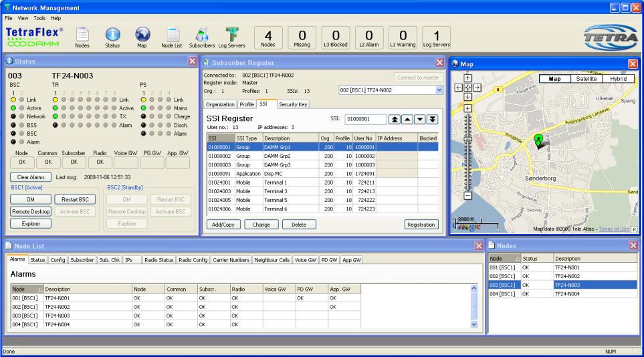Image resolution: width=644 pixels, height=357 pixels.
Task: Zoom in the map with plus
Action: point(468,108)
